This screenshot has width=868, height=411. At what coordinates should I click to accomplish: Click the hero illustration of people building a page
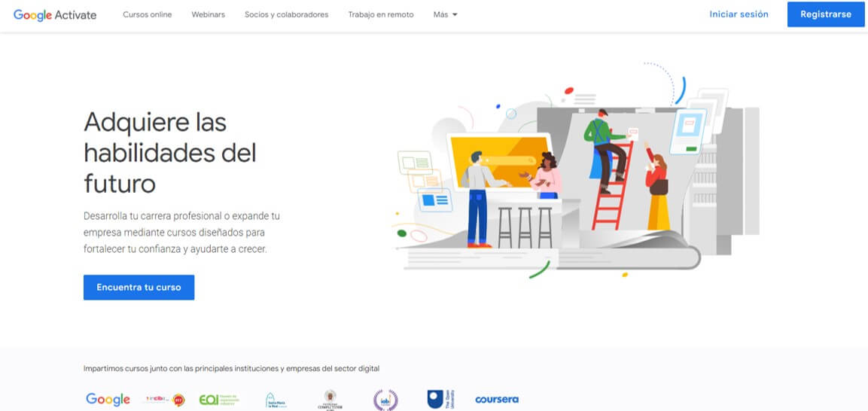click(576, 170)
